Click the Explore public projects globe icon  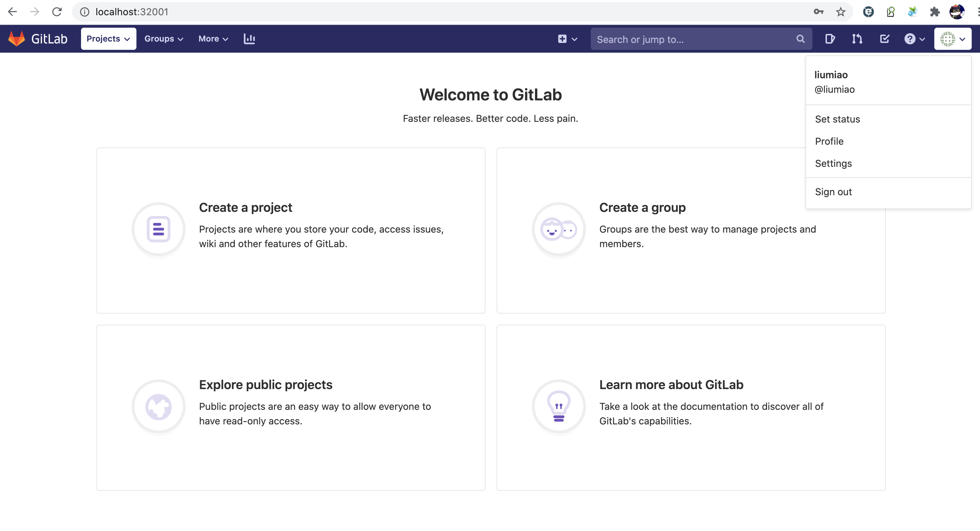tap(158, 407)
